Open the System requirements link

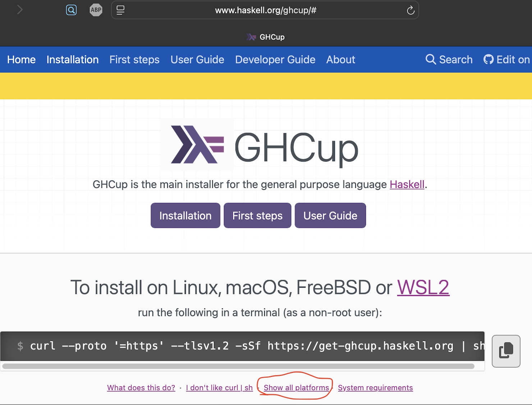coord(375,388)
